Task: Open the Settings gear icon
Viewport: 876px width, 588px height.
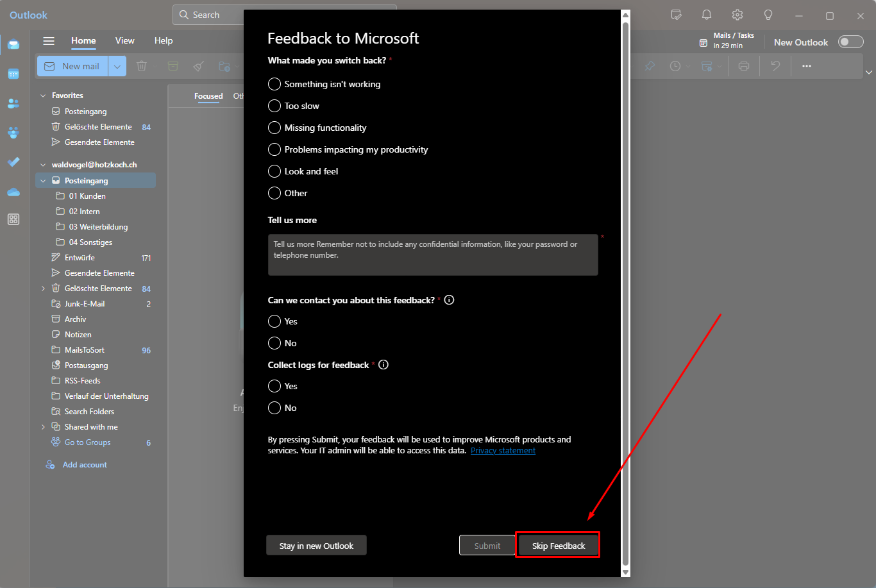Action: pyautogui.click(x=737, y=15)
